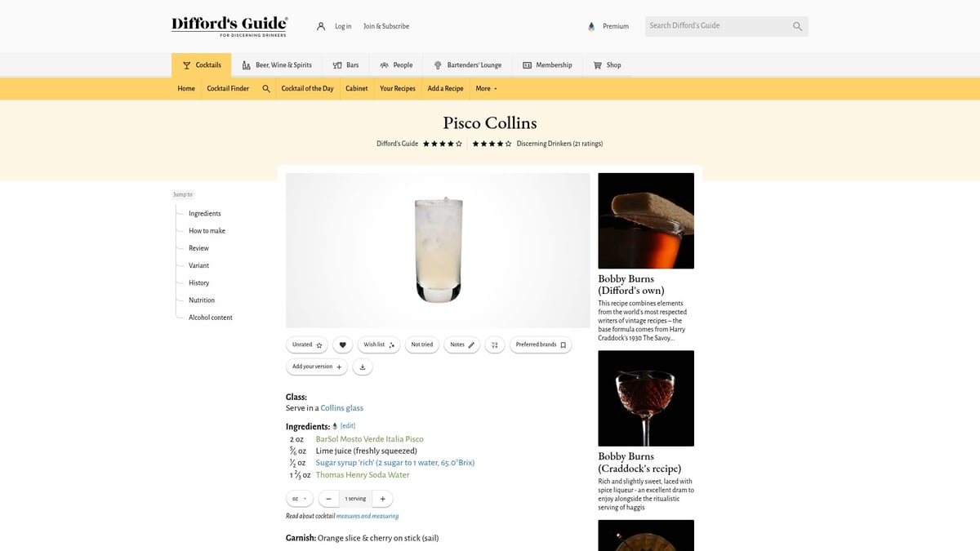Click the Premium droplet icon

(x=592, y=26)
